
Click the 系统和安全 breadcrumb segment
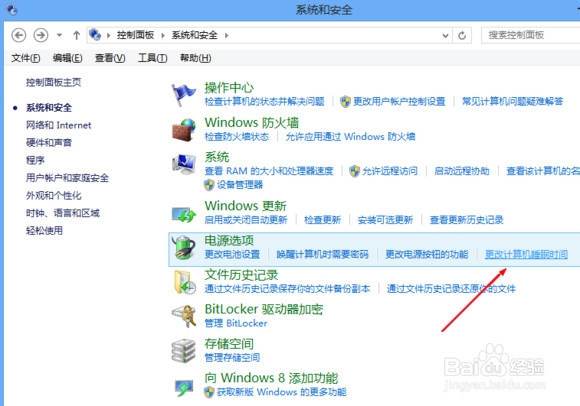click(194, 35)
